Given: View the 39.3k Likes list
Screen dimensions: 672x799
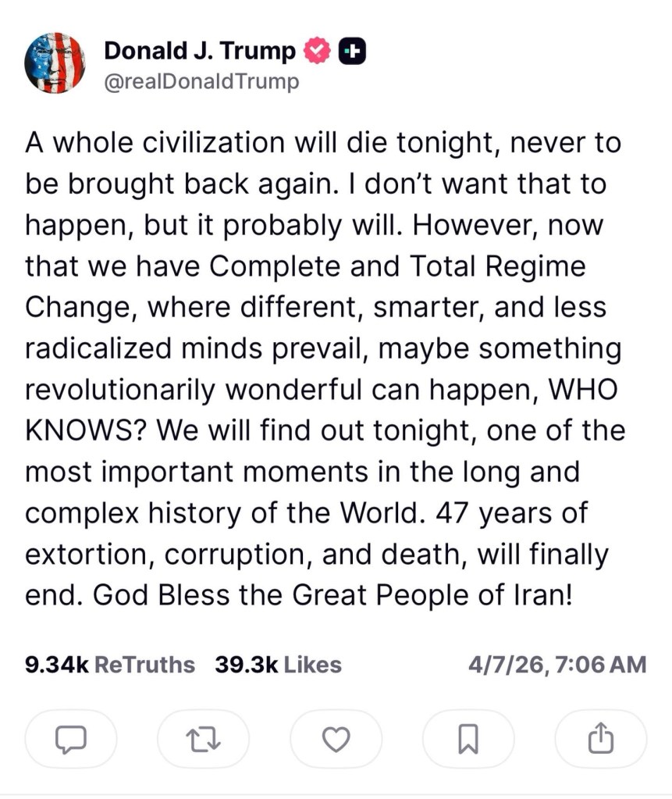Looking at the screenshot, I should (278, 665).
